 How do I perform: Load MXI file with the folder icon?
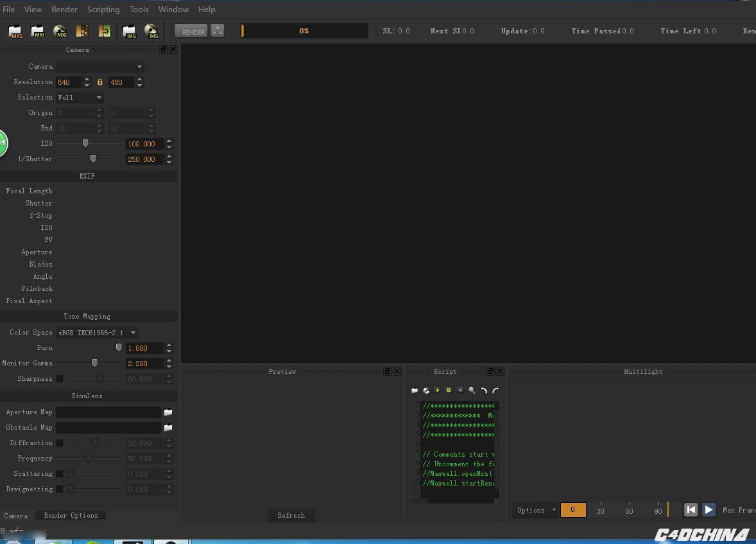click(38, 31)
